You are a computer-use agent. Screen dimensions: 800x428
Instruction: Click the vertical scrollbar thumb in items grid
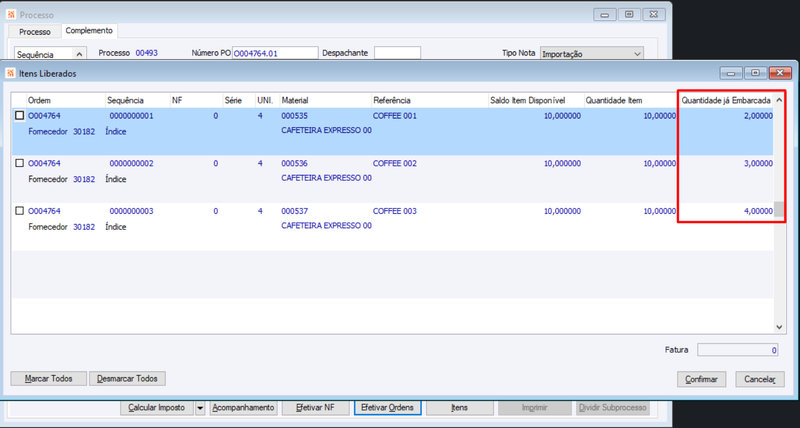click(779, 209)
